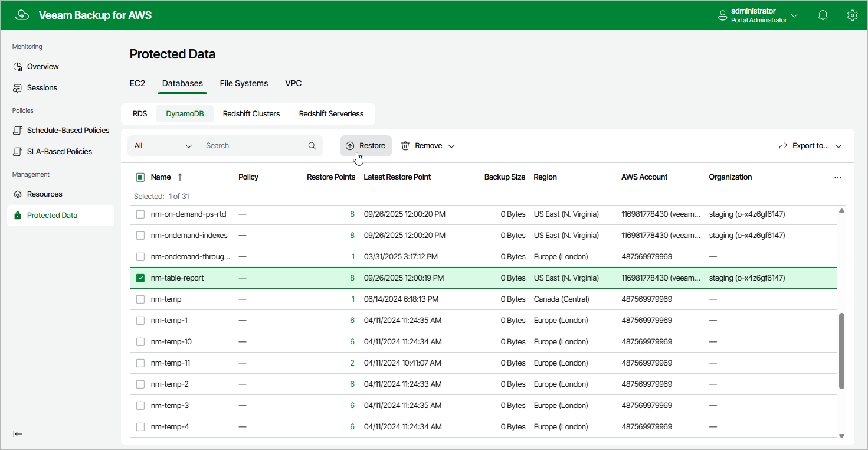The width and height of the screenshot is (868, 450).
Task: Click the administrator user avatar icon
Action: click(723, 16)
